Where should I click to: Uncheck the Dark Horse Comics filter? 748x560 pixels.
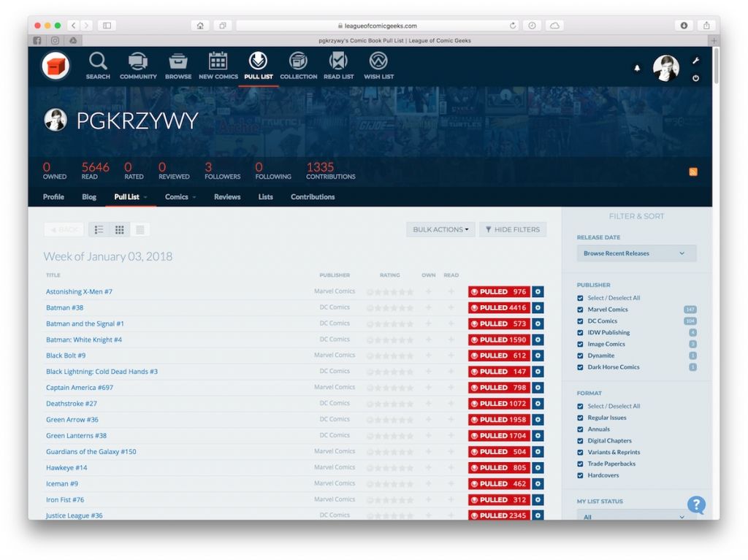580,367
